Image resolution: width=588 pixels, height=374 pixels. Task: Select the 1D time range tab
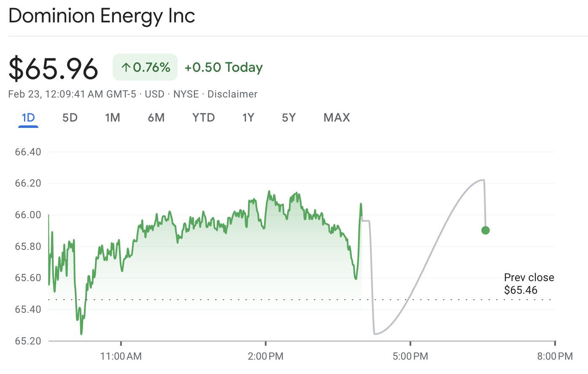click(28, 117)
